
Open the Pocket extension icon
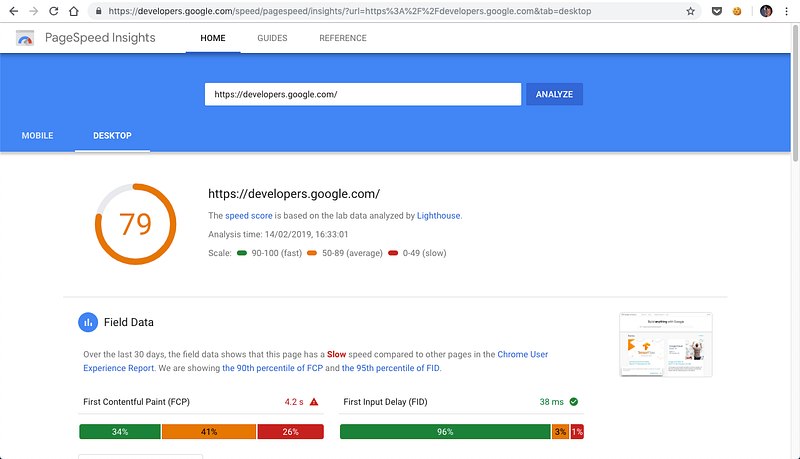point(717,11)
